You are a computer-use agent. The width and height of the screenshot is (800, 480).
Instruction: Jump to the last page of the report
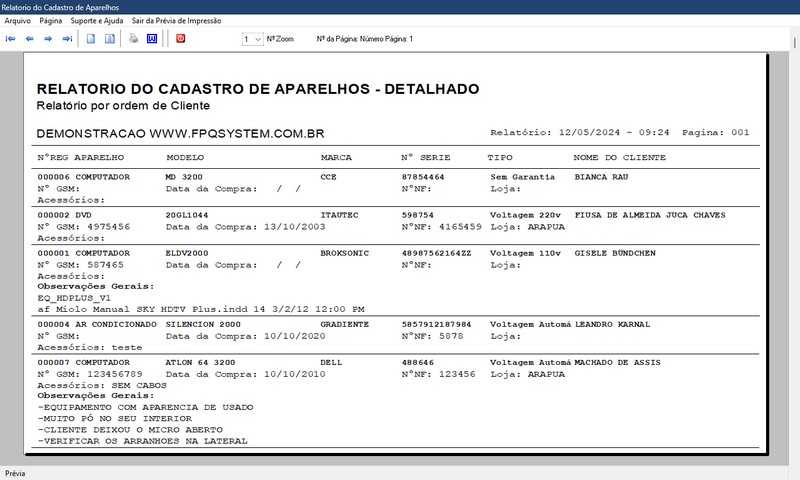68,39
